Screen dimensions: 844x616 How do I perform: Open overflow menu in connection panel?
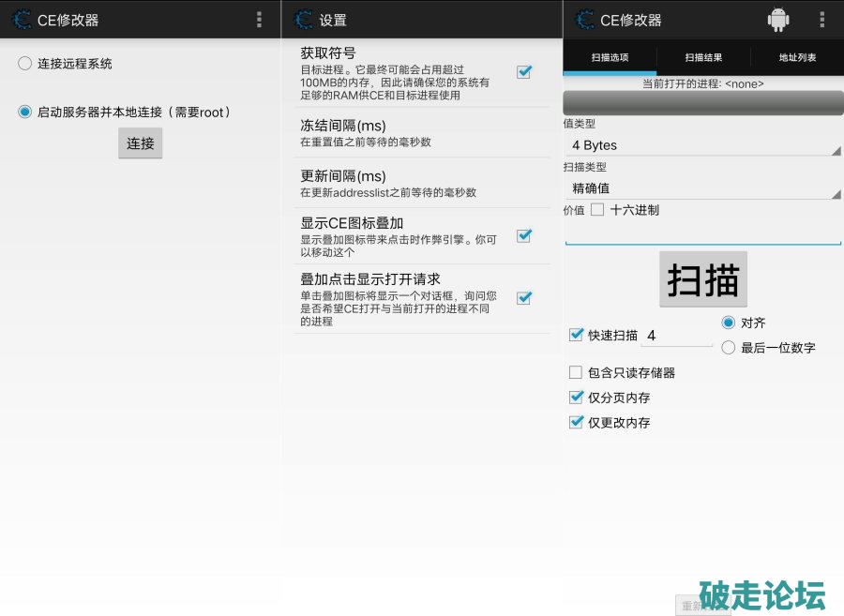(259, 19)
